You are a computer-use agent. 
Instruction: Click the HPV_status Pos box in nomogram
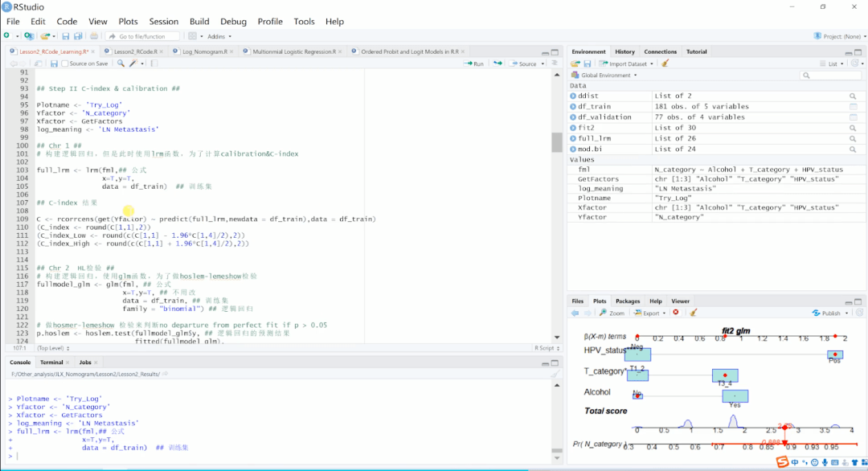[835, 354]
